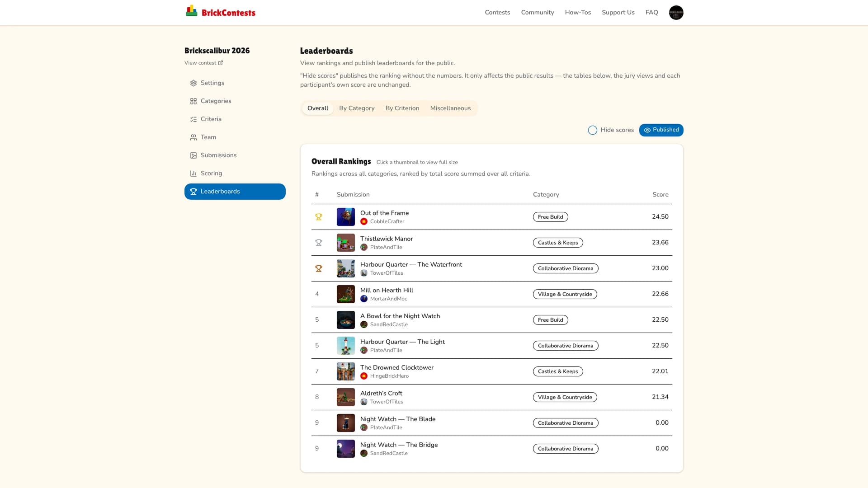Click the Settings gear icon in sidebar
This screenshot has height=488, width=868.
pyautogui.click(x=193, y=83)
